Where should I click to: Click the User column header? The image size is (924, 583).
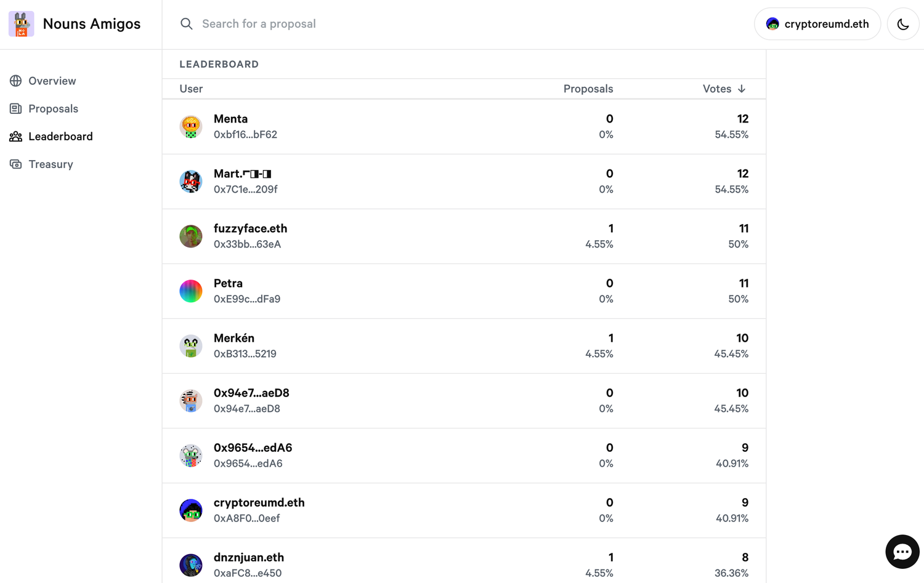[x=191, y=89]
